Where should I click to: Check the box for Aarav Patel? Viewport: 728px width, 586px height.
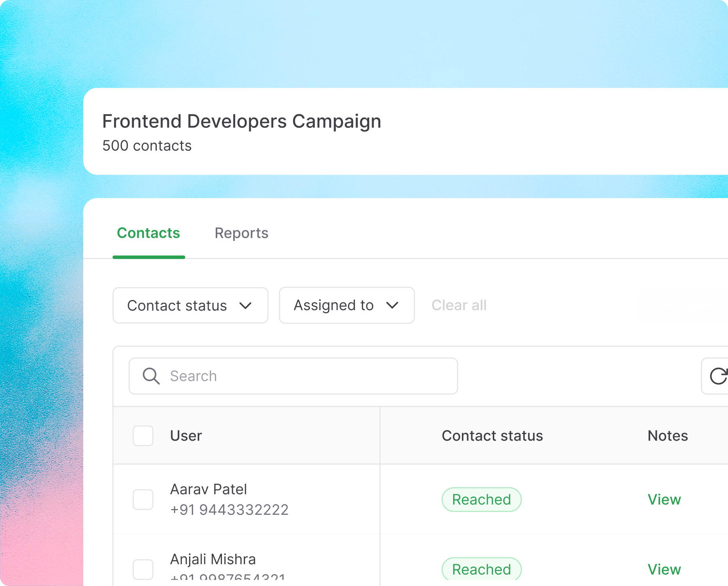[143, 500]
